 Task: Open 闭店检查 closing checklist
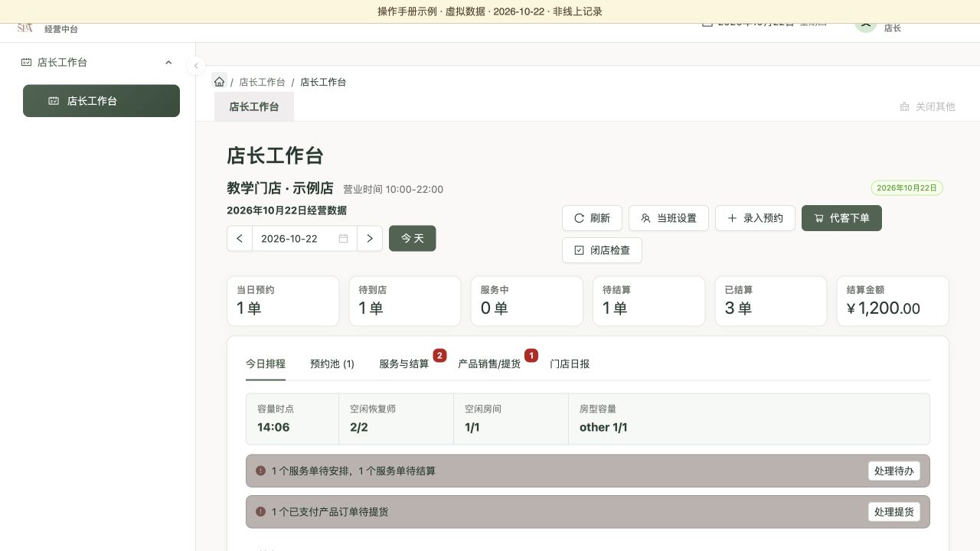point(602,250)
